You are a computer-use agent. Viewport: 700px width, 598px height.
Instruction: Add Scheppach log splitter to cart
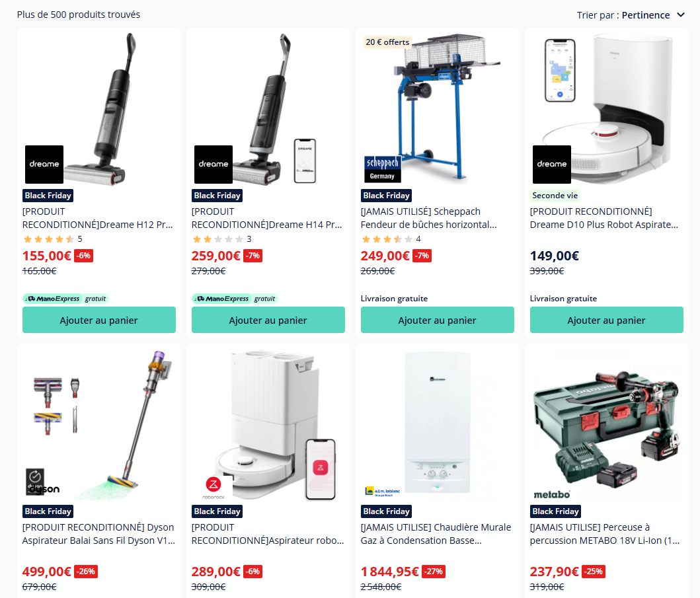(437, 320)
